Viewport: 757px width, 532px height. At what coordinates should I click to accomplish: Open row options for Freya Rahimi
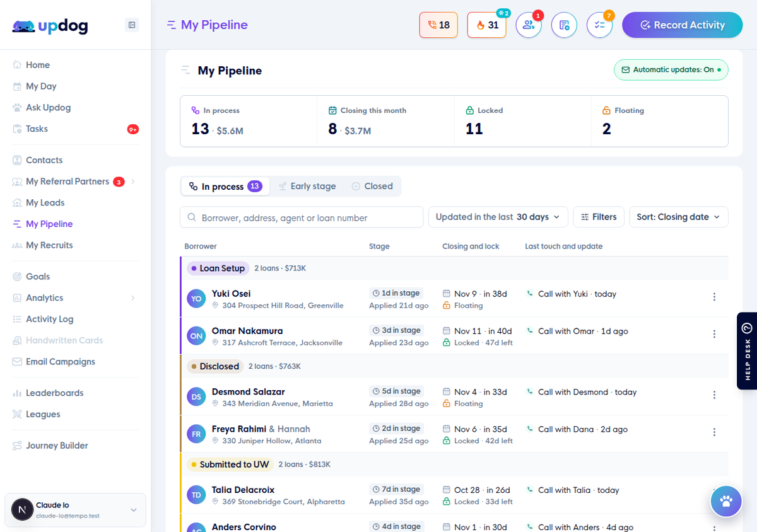point(714,432)
